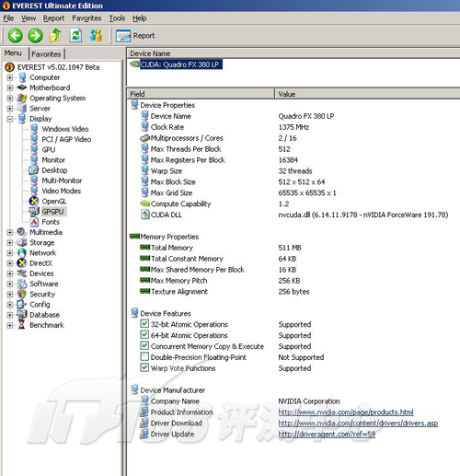Expand the Motherboard tree node
The height and width of the screenshot is (476, 460).
point(10,87)
